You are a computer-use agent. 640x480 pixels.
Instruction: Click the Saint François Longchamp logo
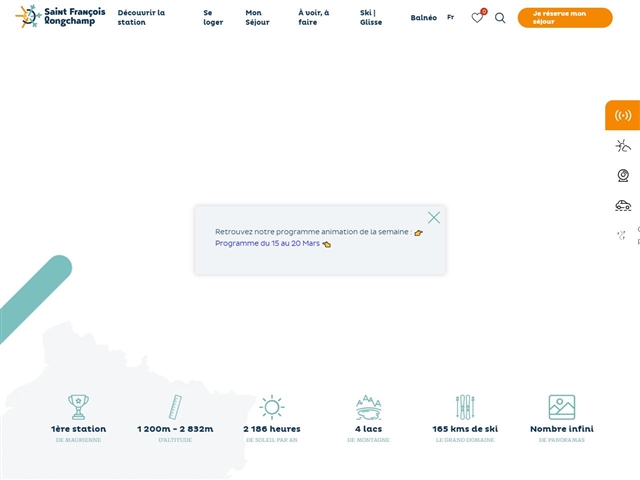pyautogui.click(x=60, y=17)
